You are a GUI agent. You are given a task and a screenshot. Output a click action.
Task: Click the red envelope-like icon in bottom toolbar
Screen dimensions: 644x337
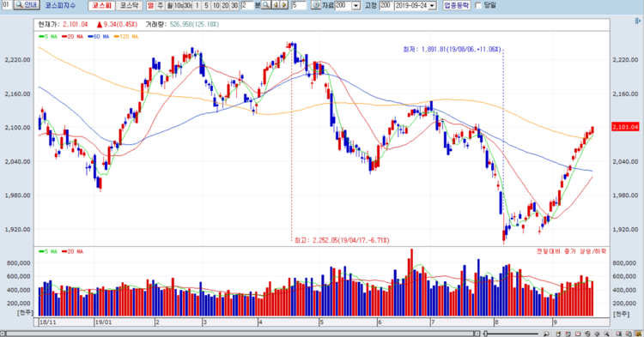578,334
